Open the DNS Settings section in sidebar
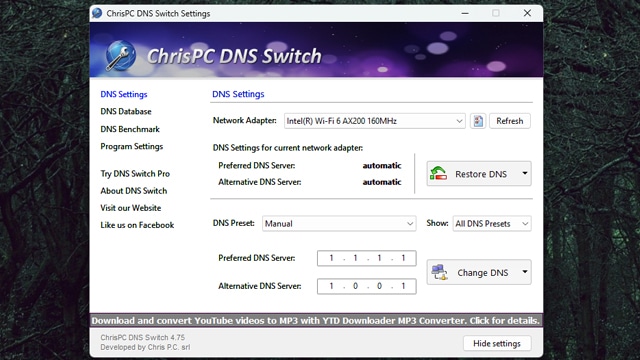This screenshot has width=640, height=360. pos(124,94)
